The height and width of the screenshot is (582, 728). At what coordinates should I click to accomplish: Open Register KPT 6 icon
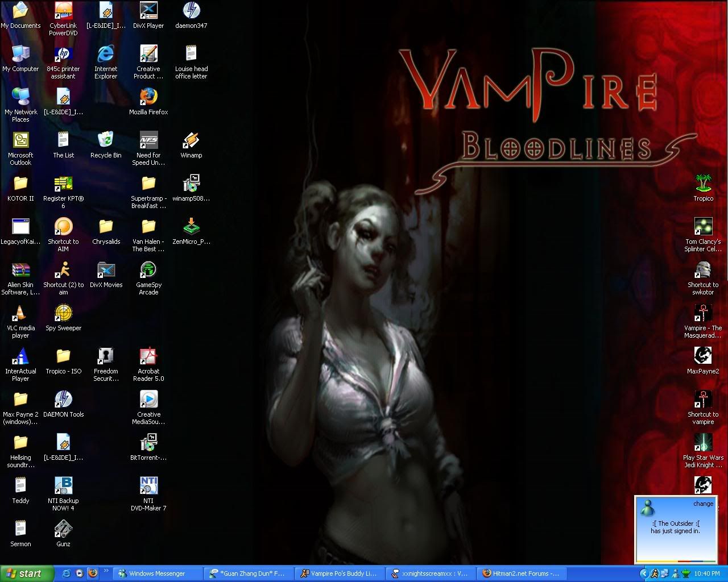tap(63, 191)
